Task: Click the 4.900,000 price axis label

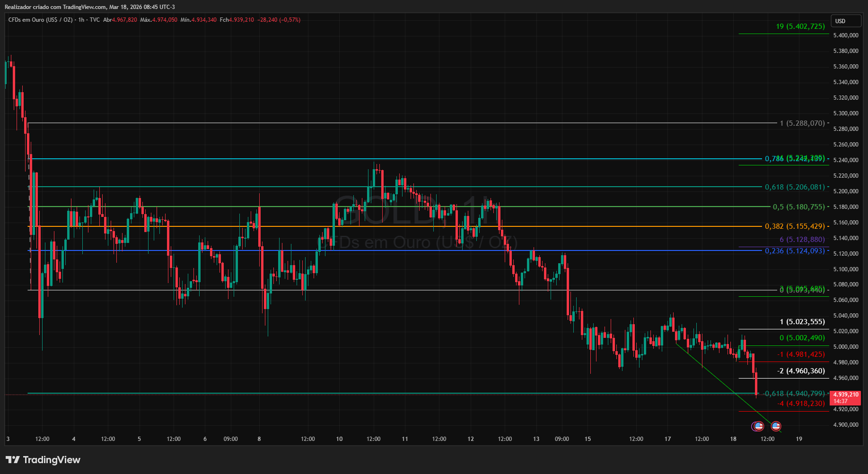Action: (846, 425)
